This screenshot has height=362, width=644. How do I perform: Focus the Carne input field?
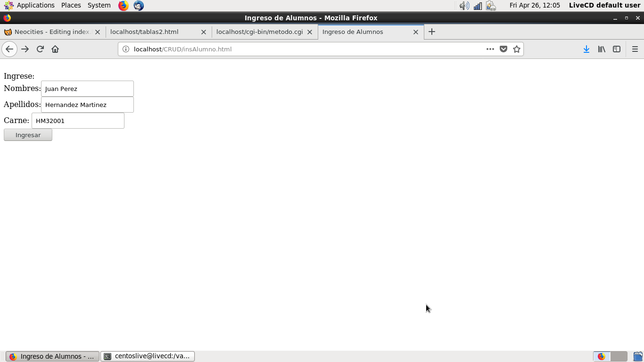(78, 121)
